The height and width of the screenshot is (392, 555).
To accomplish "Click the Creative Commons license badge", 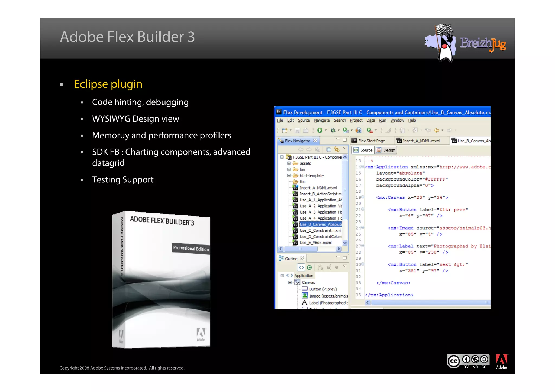I will (x=468, y=361).
